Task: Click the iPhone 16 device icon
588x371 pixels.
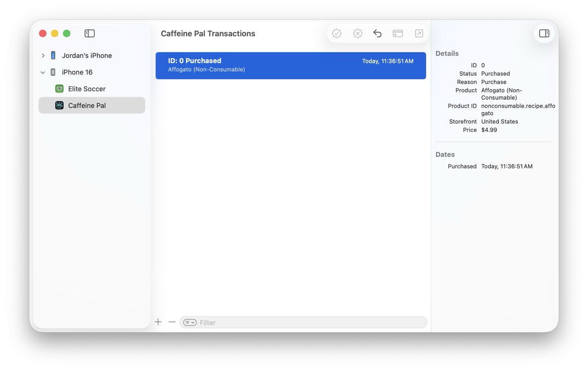Action: pos(53,72)
